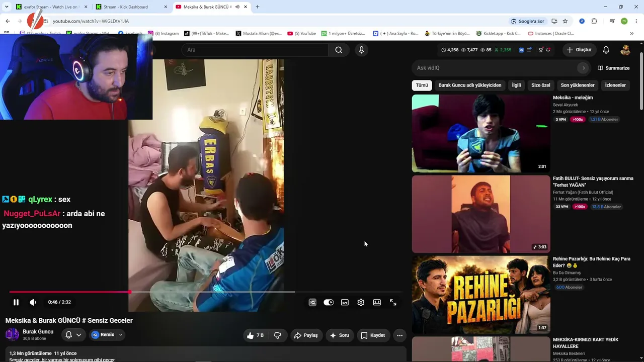Pause the YouTube video
Image resolution: width=644 pixels, height=362 pixels.
16,302
